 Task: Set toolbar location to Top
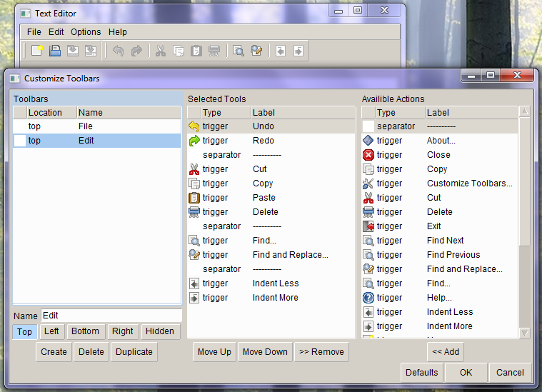(24, 332)
